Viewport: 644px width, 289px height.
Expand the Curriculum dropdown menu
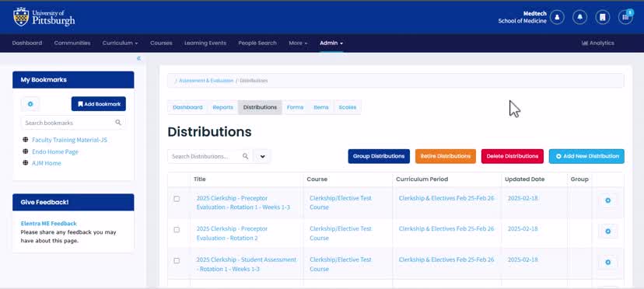tap(120, 43)
